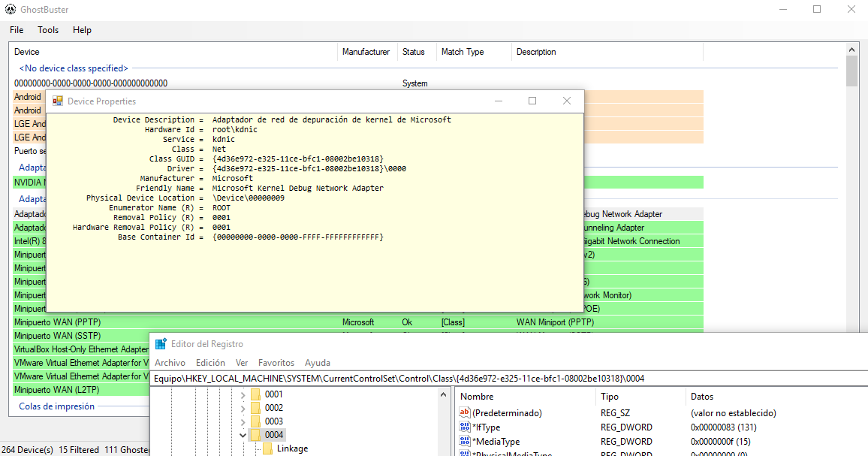Click the Tipo column header in registry
Screen dimensions: 868x456
641,397
